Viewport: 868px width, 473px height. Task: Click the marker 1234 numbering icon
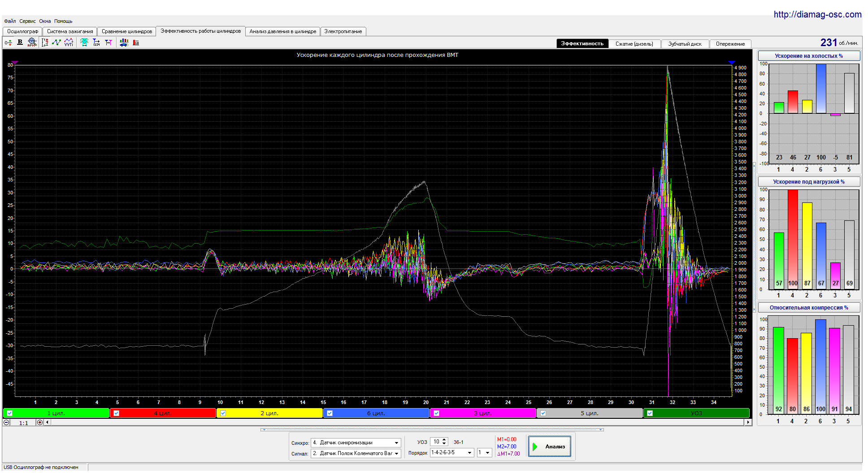tap(96, 42)
